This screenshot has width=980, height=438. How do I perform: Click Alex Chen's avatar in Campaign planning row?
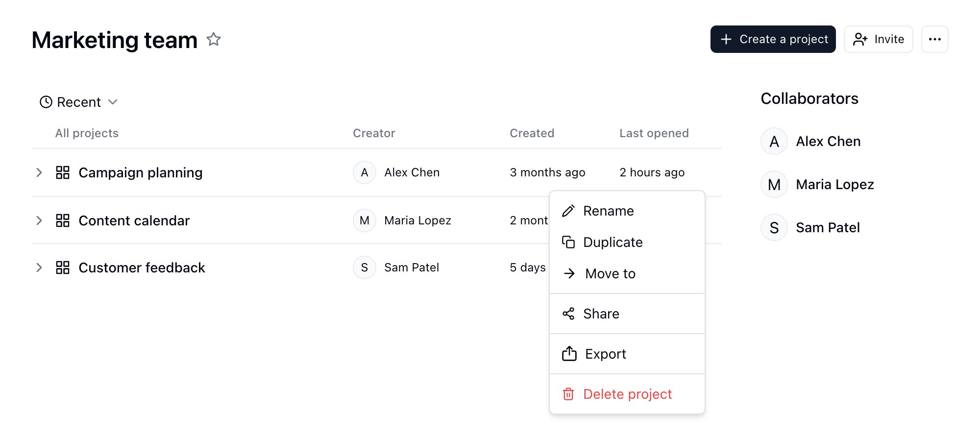click(x=365, y=172)
